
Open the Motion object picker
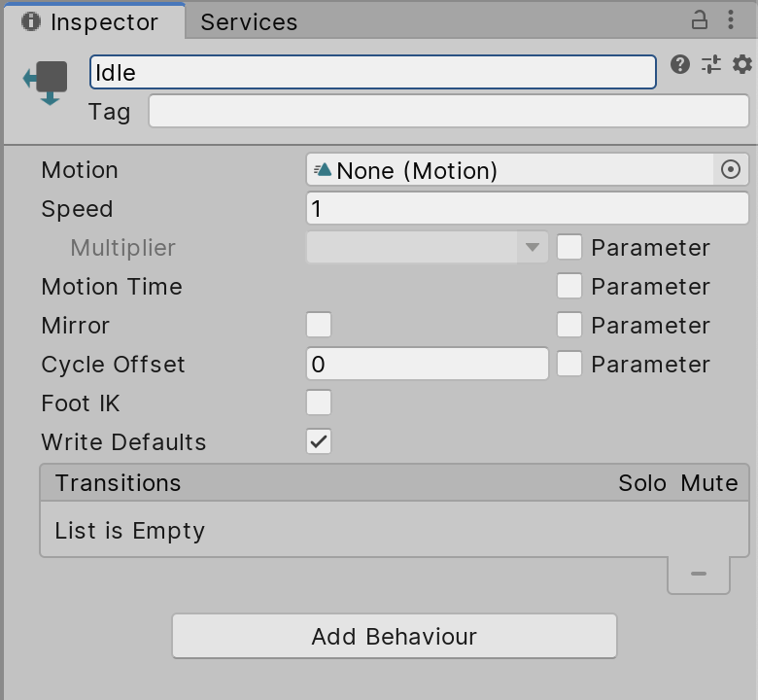[x=731, y=170]
